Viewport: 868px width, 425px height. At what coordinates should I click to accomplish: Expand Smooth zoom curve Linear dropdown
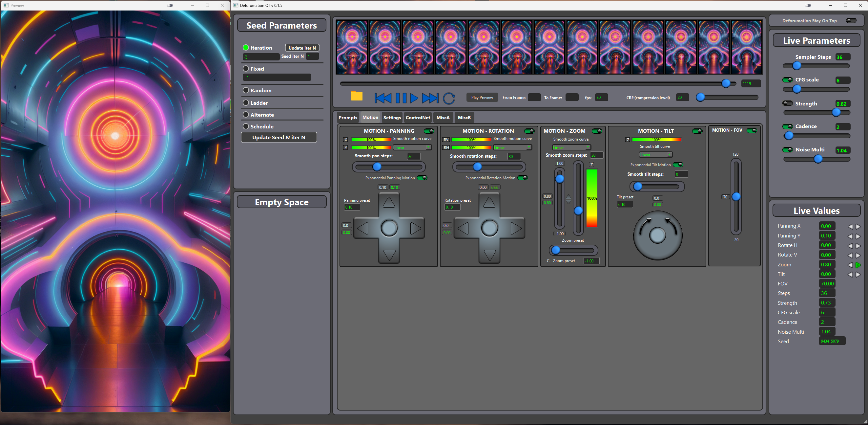pos(571,147)
